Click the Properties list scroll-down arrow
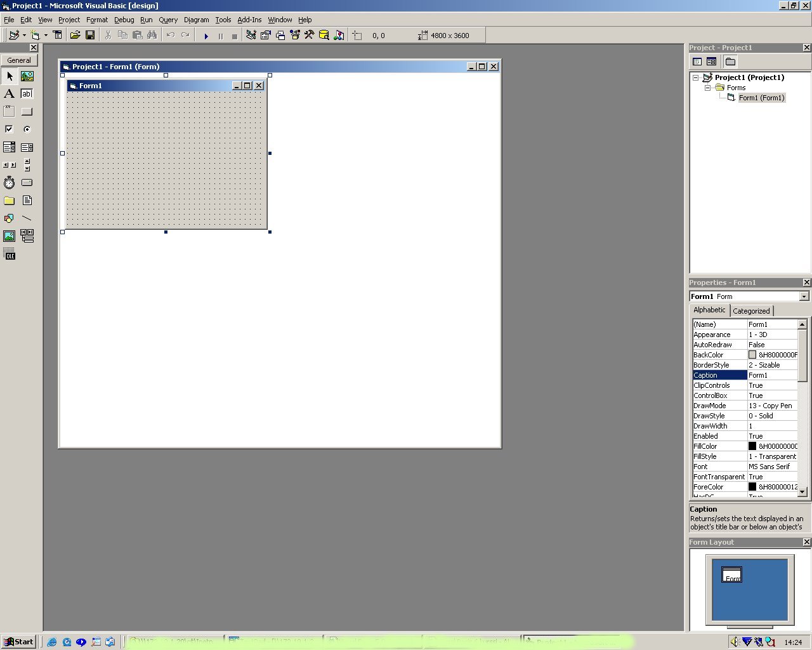Viewport: 812px width, 650px height. coord(802,491)
